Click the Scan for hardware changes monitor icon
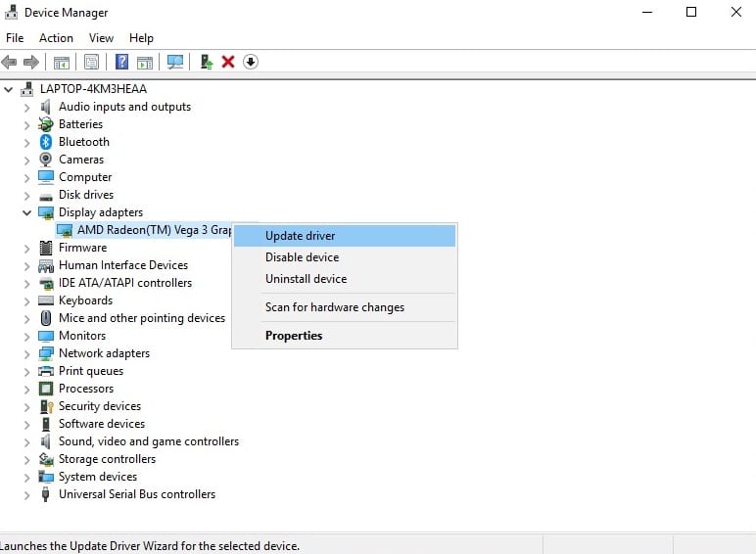 [175, 62]
